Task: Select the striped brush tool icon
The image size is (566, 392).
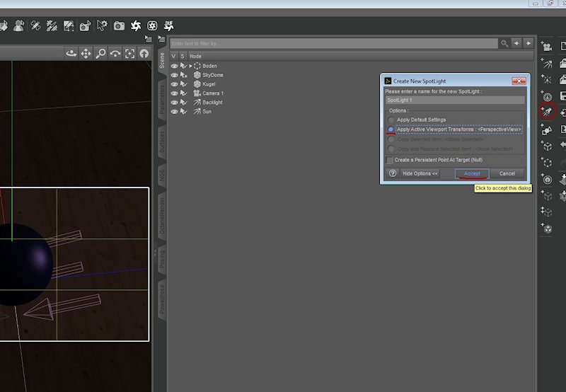Action: [52, 26]
